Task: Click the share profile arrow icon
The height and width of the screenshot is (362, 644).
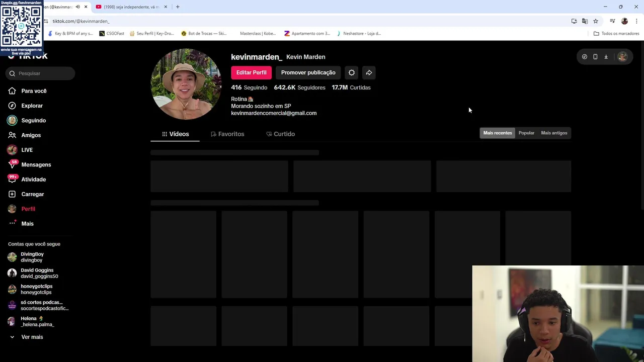Action: [369, 73]
